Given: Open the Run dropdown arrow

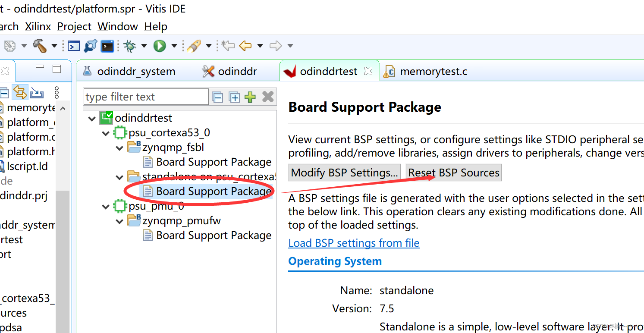Looking at the screenshot, I should click(174, 46).
